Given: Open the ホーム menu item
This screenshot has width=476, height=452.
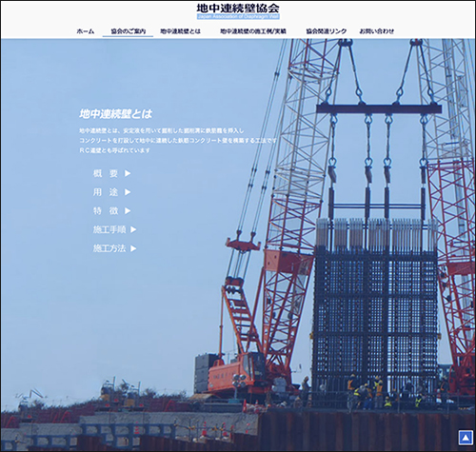Looking at the screenshot, I should [86, 31].
